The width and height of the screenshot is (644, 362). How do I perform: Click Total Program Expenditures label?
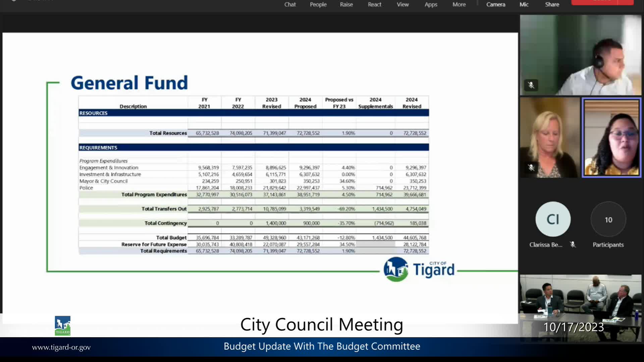click(x=154, y=194)
